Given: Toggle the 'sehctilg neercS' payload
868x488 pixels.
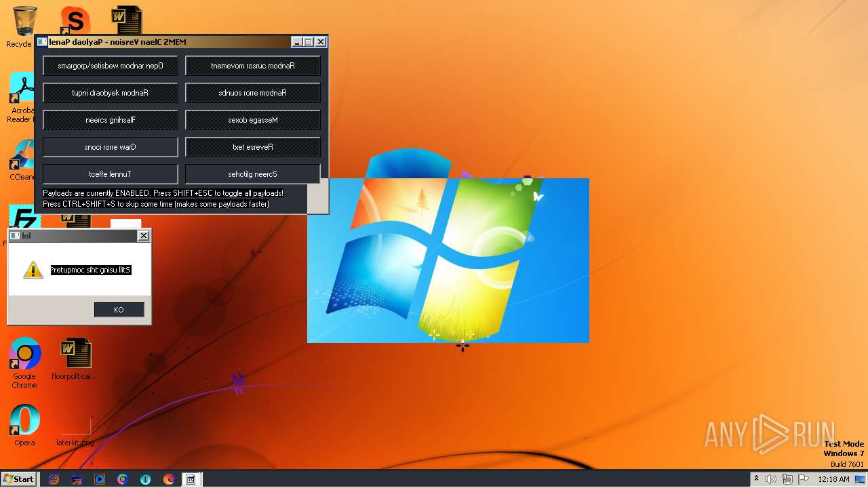Looking at the screenshot, I should 253,174.
